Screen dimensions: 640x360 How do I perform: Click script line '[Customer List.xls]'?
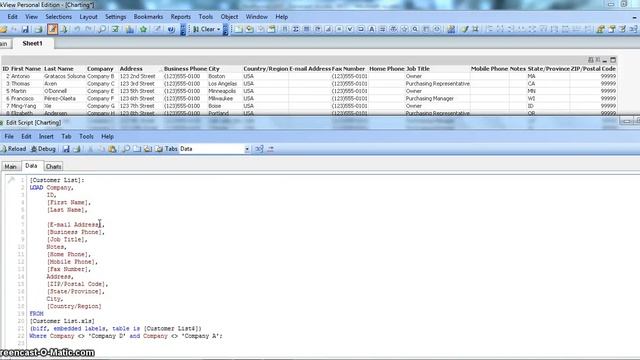coord(62,321)
